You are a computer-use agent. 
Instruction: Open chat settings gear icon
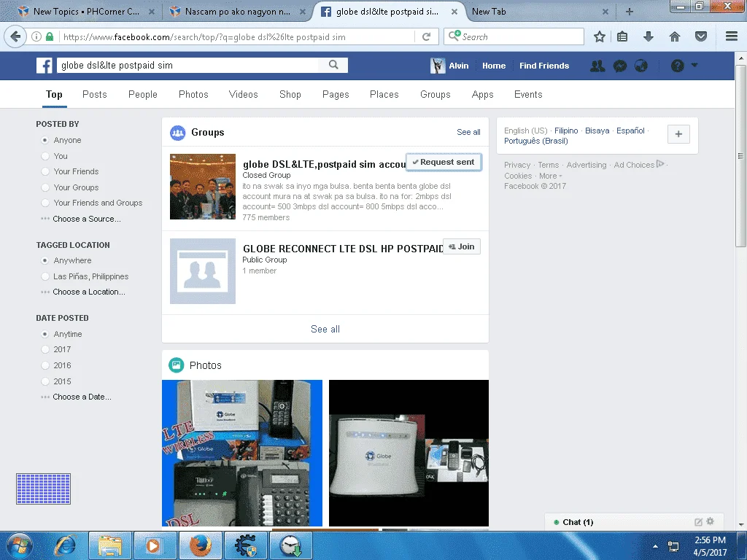[711, 521]
